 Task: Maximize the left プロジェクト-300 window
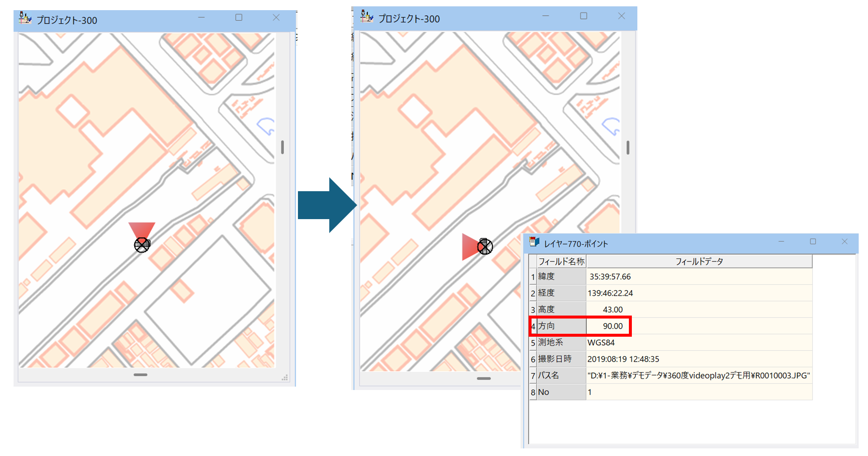click(x=239, y=17)
